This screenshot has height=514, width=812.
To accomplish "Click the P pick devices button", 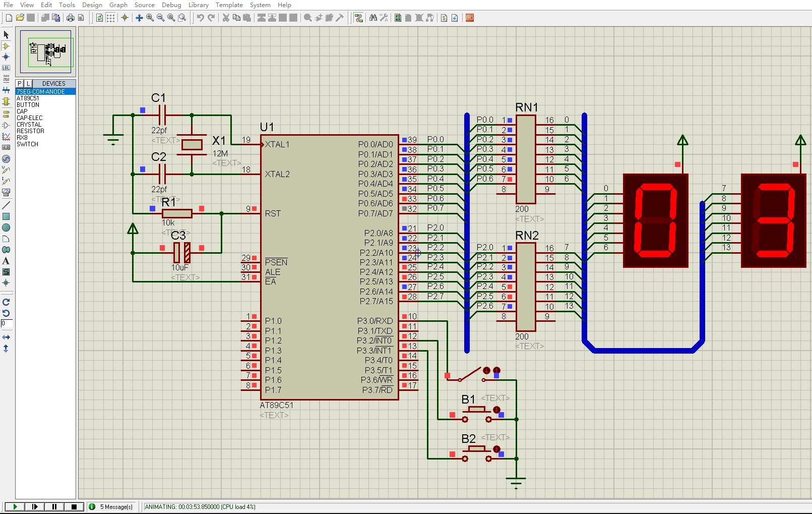I will [x=20, y=84].
